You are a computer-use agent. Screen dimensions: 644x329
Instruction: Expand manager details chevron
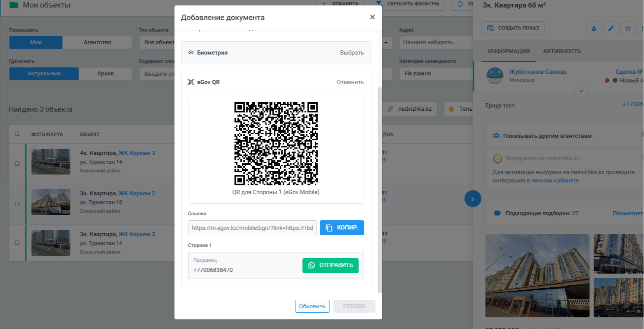click(x=581, y=91)
